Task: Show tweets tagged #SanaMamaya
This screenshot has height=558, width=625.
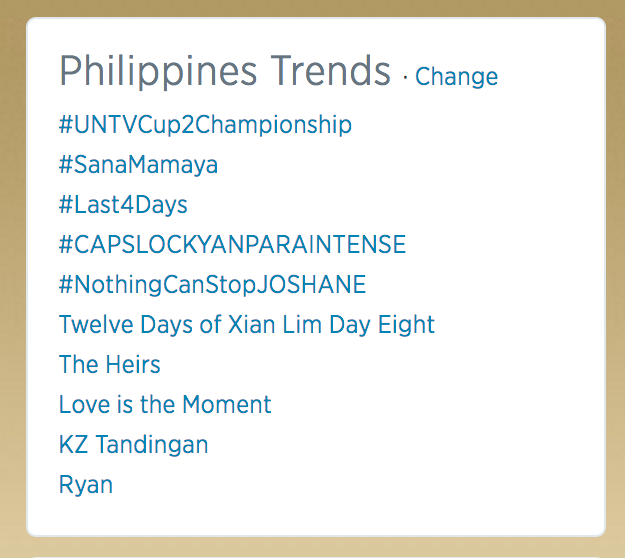Action: pos(138,165)
